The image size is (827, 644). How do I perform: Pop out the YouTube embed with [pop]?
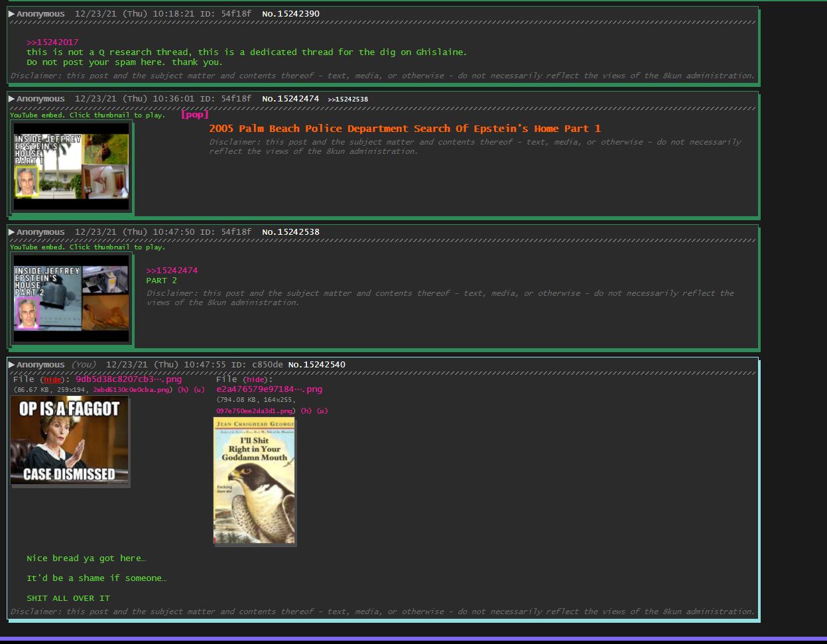click(195, 115)
